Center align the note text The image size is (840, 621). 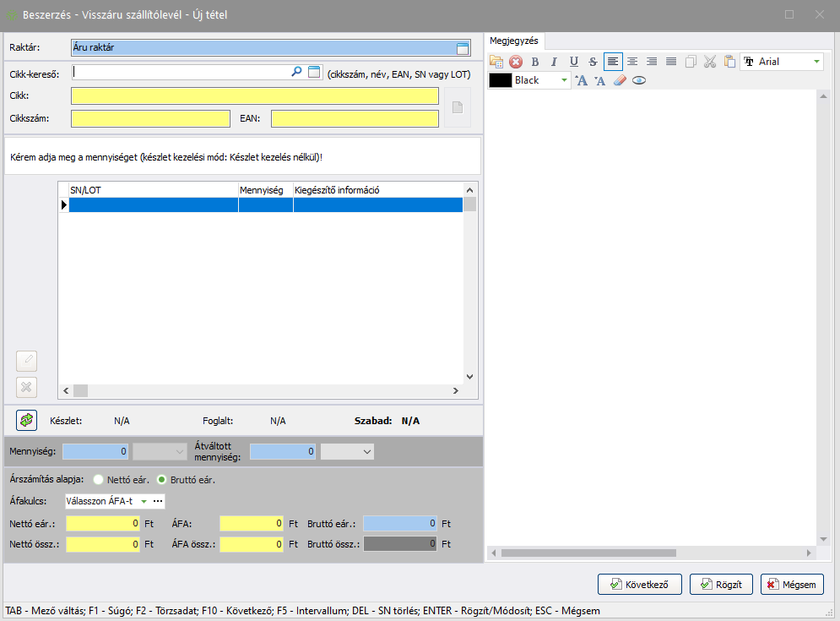pyautogui.click(x=632, y=62)
